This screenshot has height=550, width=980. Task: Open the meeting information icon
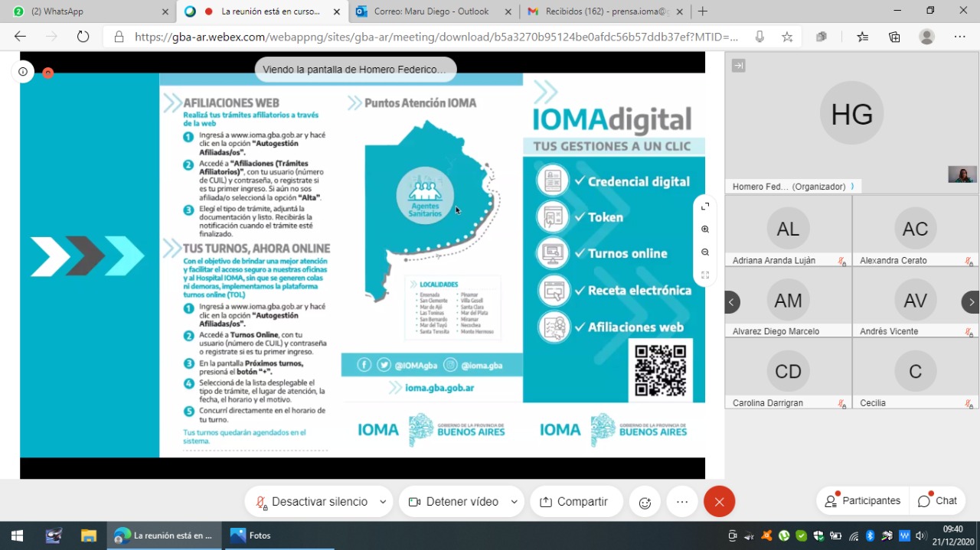(x=23, y=72)
